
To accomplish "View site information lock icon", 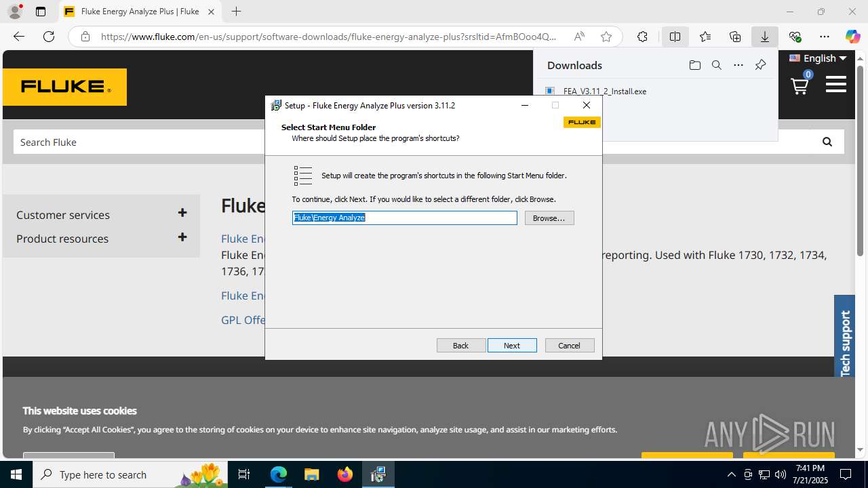I will pos(85,37).
